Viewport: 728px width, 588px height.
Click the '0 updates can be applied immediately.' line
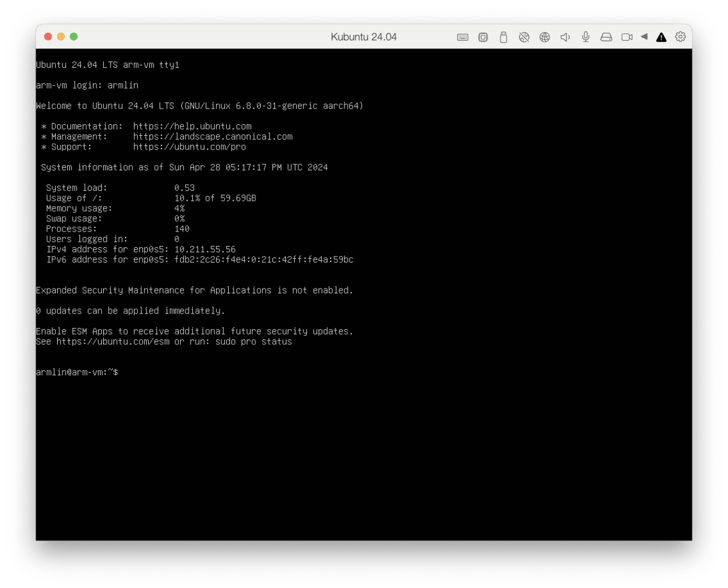pos(130,311)
